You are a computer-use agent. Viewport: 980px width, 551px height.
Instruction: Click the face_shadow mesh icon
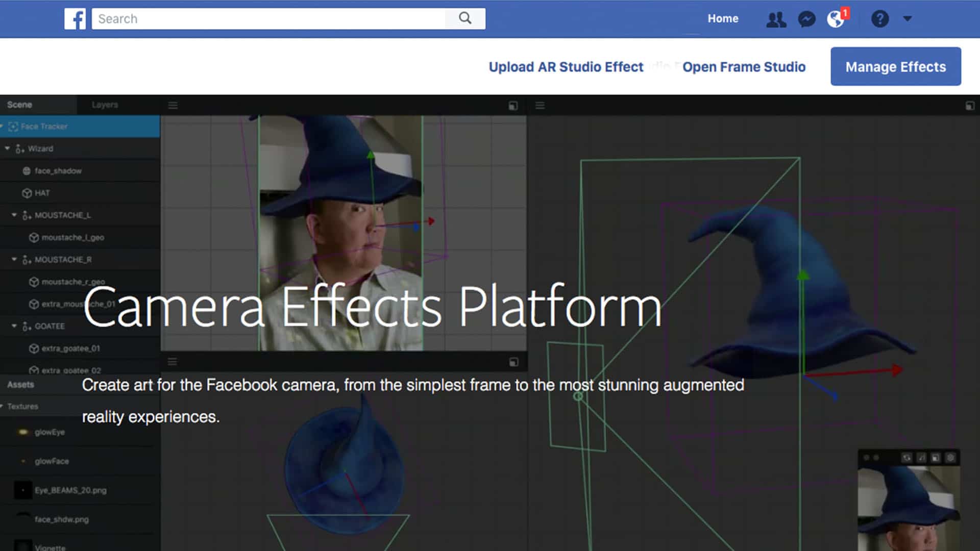pos(27,171)
